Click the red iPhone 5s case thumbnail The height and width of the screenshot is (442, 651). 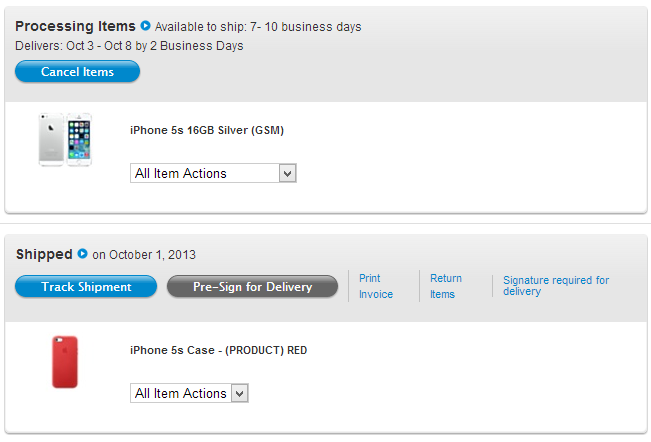coord(65,362)
